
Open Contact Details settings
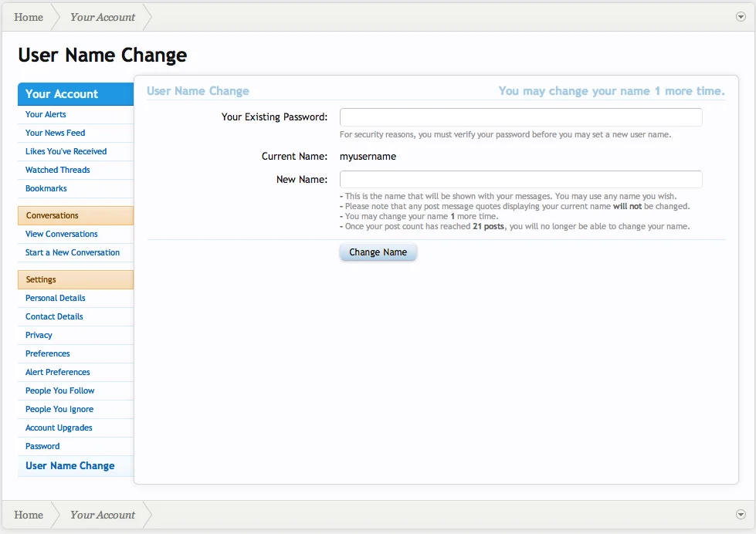tap(54, 316)
